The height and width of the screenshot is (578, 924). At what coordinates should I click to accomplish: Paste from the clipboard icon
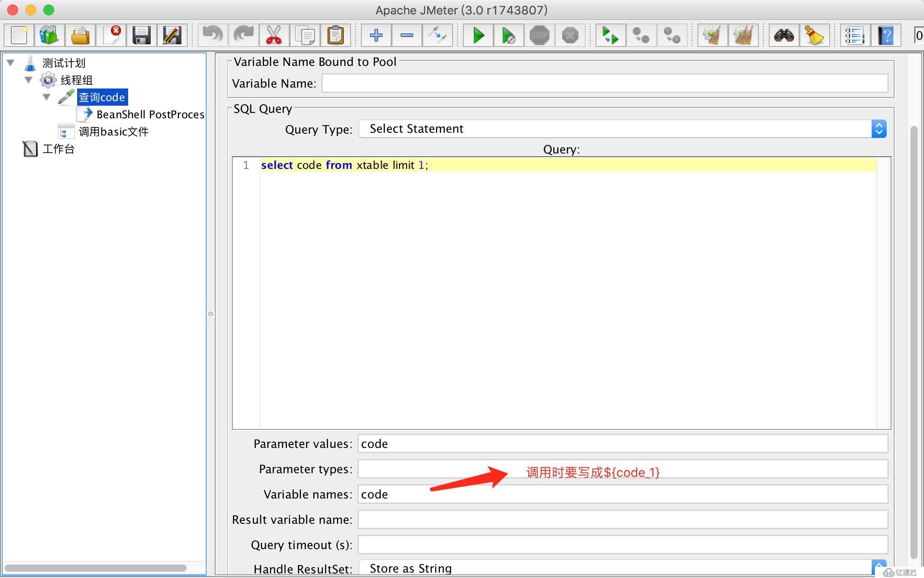click(336, 35)
